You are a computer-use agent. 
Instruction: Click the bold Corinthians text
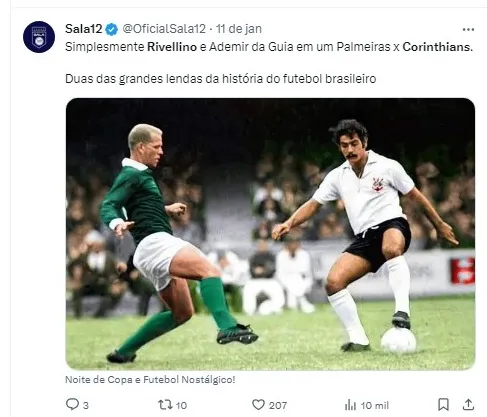pyautogui.click(x=438, y=47)
